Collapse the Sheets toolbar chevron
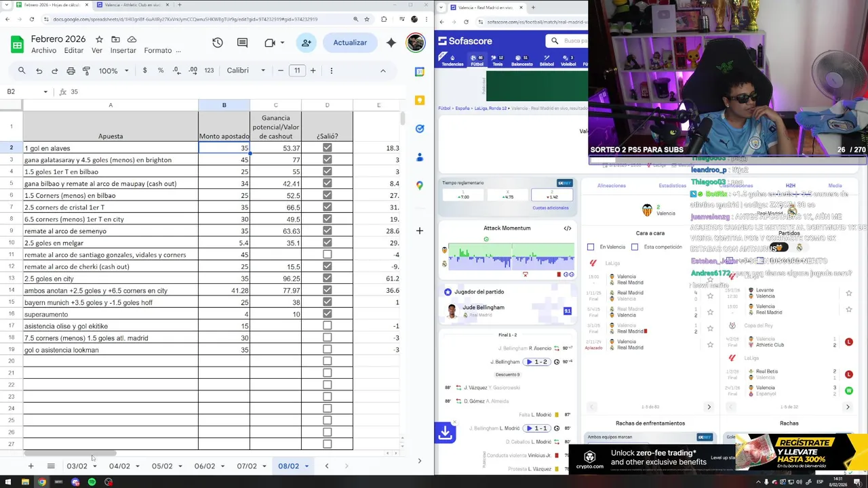 pos(382,70)
